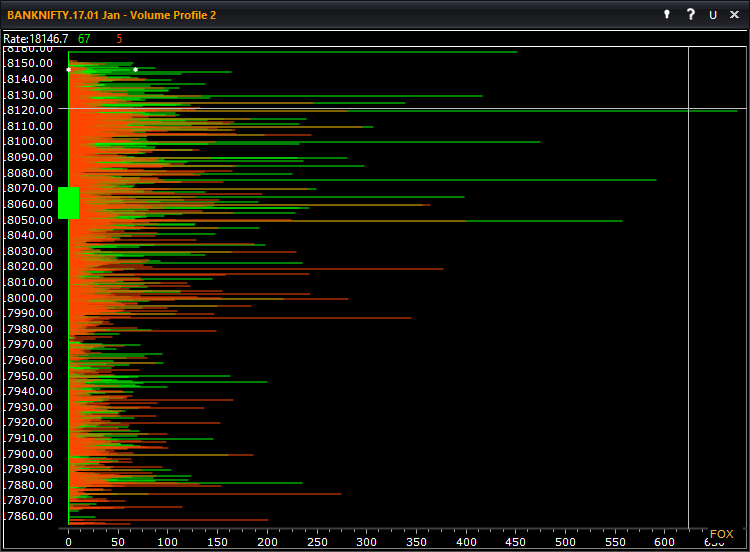The height and width of the screenshot is (552, 750).
Task: Click the red value 5
Action: (x=119, y=39)
